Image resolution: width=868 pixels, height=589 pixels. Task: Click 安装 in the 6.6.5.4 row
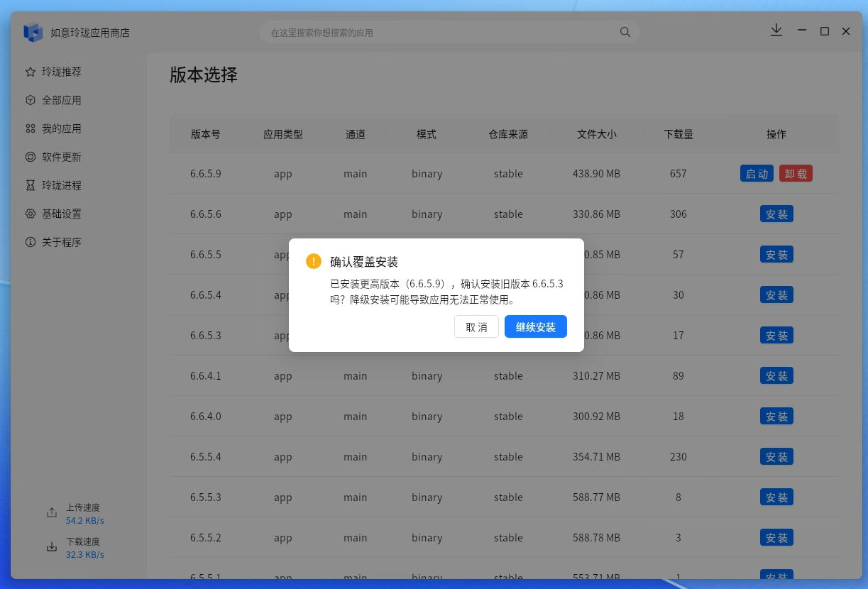coord(776,295)
